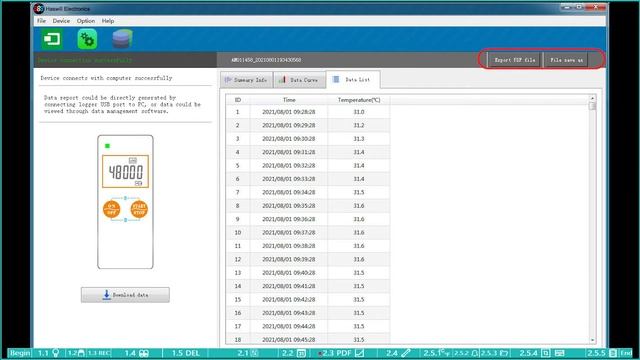The height and width of the screenshot is (360, 640).
Task: Switch to the Summary Info tab
Action: coord(247,80)
